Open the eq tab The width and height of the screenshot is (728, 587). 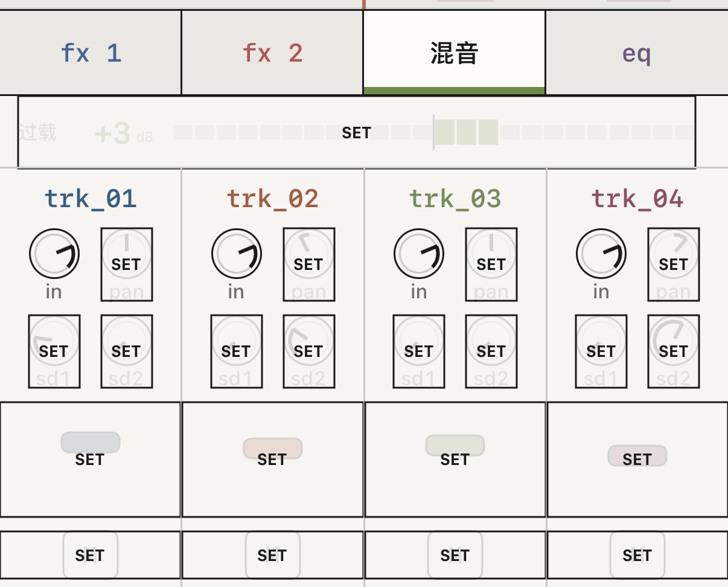[637, 53]
